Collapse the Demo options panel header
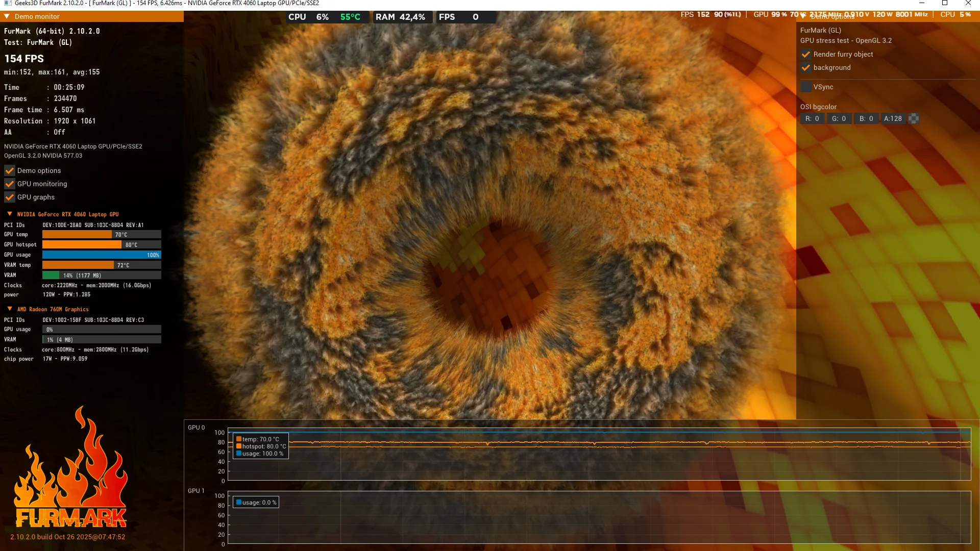980x551 pixels. coord(803,17)
